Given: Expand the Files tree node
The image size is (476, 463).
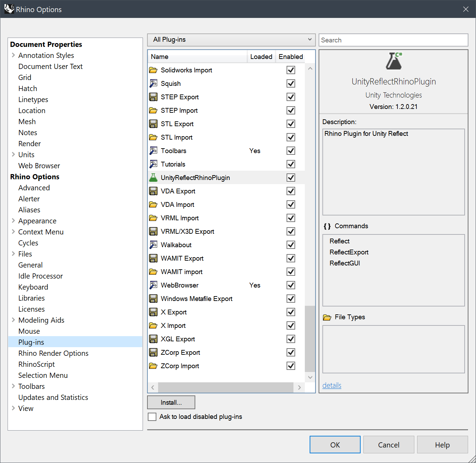Looking at the screenshot, I should [x=13, y=254].
